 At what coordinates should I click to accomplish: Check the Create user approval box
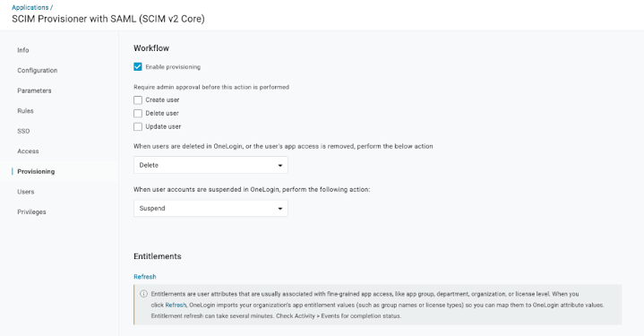(x=138, y=100)
